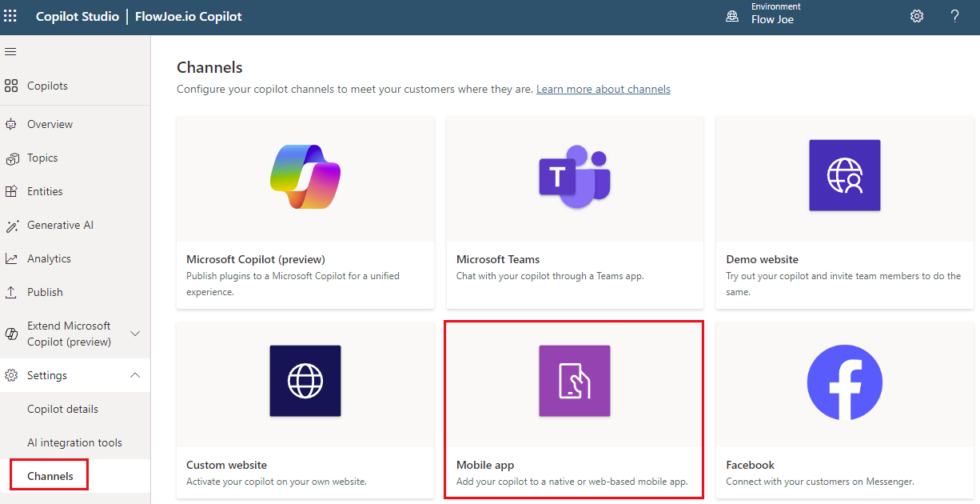Open the app launcher waffle menu
Image resolution: width=980 pixels, height=504 pixels.
(10, 15)
